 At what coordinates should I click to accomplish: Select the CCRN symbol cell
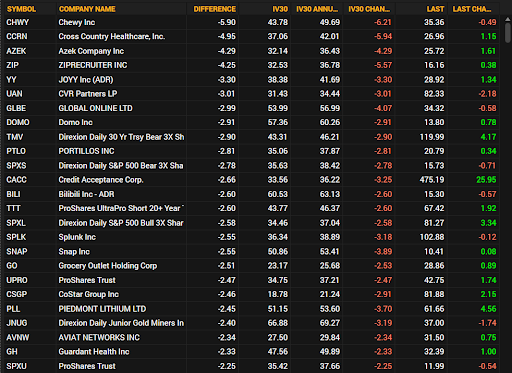point(17,36)
